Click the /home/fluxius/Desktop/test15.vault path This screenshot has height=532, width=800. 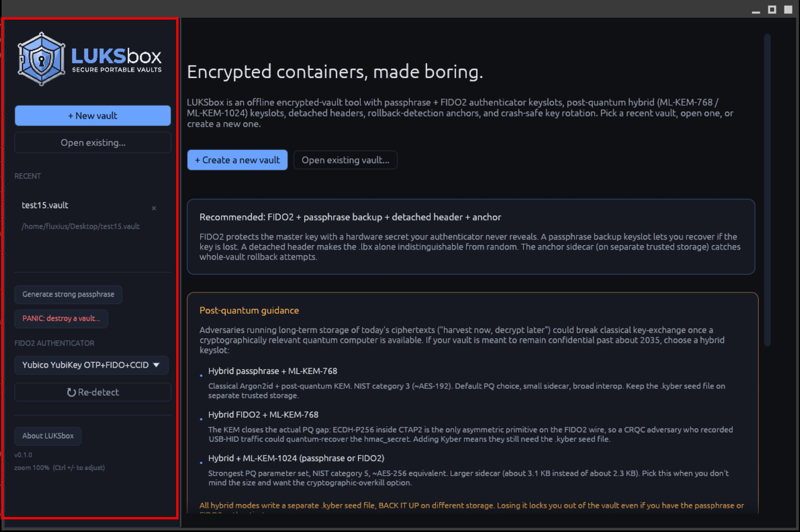(x=81, y=226)
